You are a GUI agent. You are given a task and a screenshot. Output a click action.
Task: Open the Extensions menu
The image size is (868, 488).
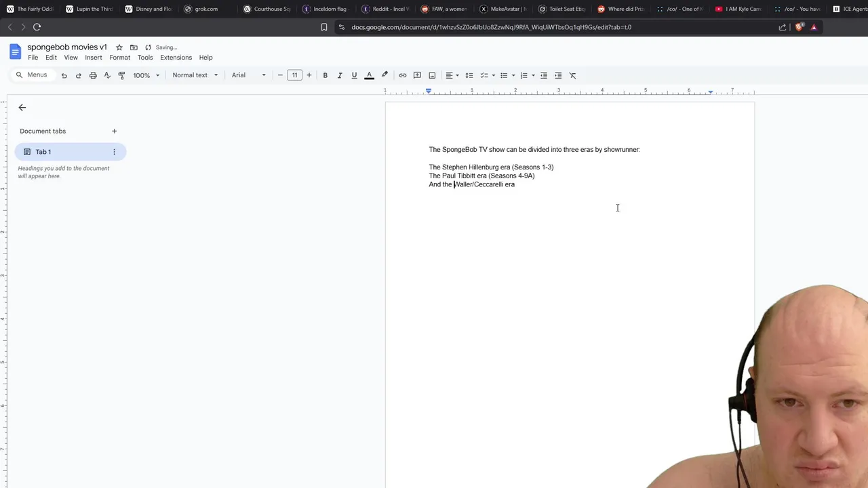176,58
